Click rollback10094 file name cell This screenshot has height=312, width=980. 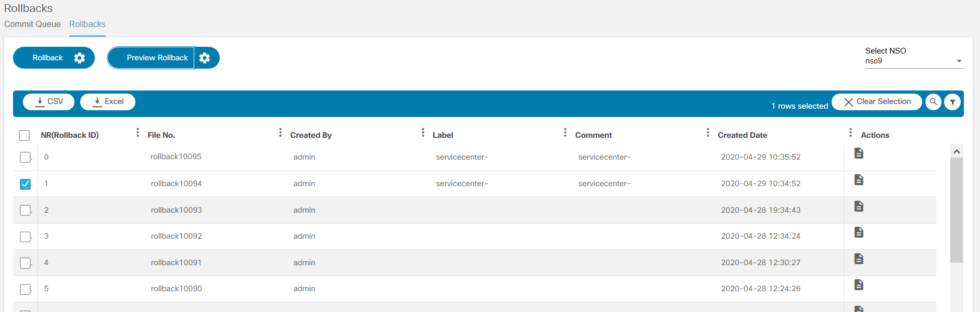coord(177,184)
